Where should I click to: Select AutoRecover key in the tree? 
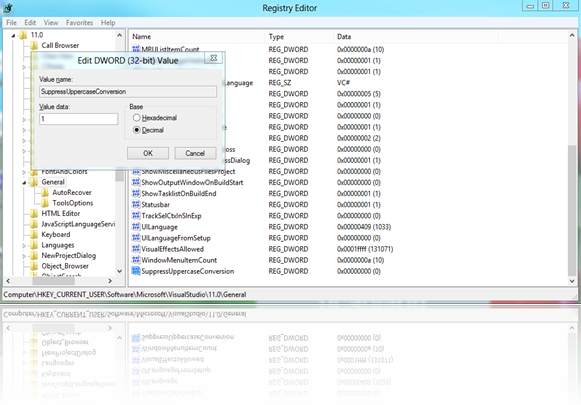pyautogui.click(x=72, y=192)
